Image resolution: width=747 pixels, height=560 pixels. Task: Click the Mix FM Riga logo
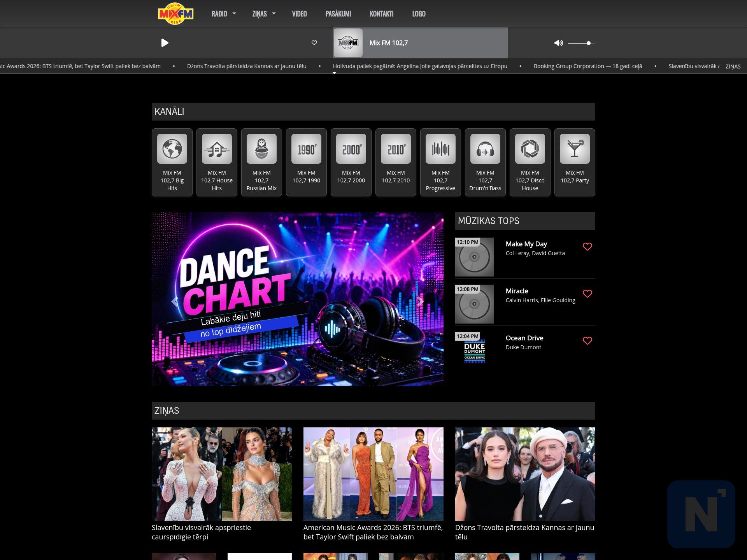pyautogui.click(x=175, y=14)
